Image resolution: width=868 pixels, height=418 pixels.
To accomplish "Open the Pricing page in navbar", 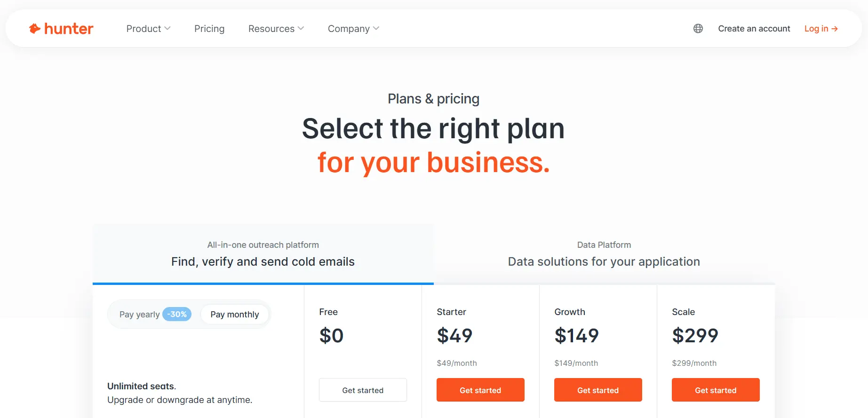I will click(209, 29).
